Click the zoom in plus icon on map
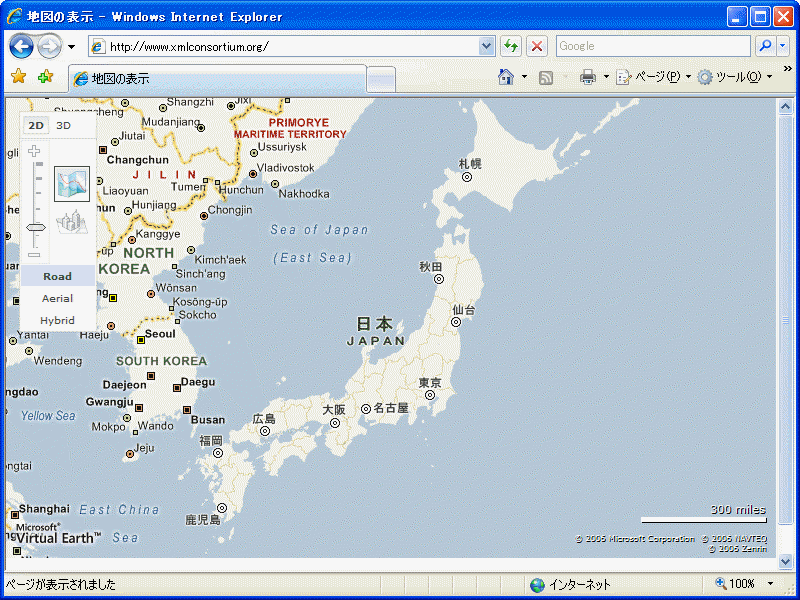 (x=35, y=152)
